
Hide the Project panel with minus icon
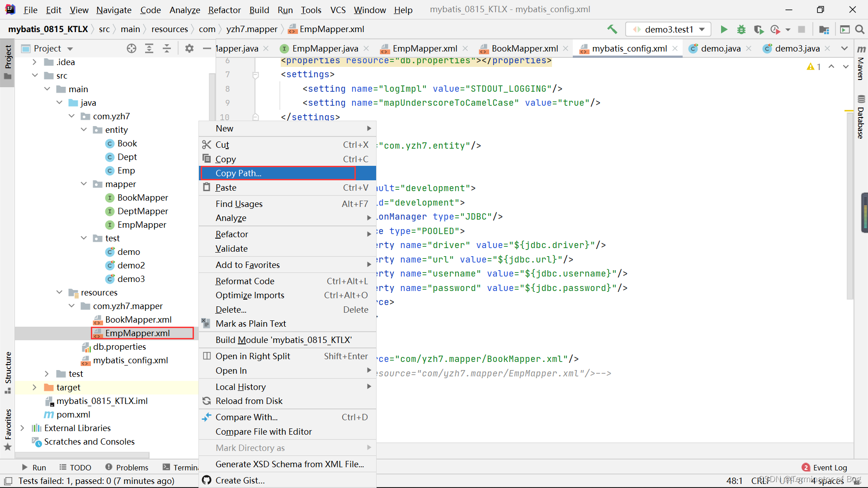(x=207, y=48)
